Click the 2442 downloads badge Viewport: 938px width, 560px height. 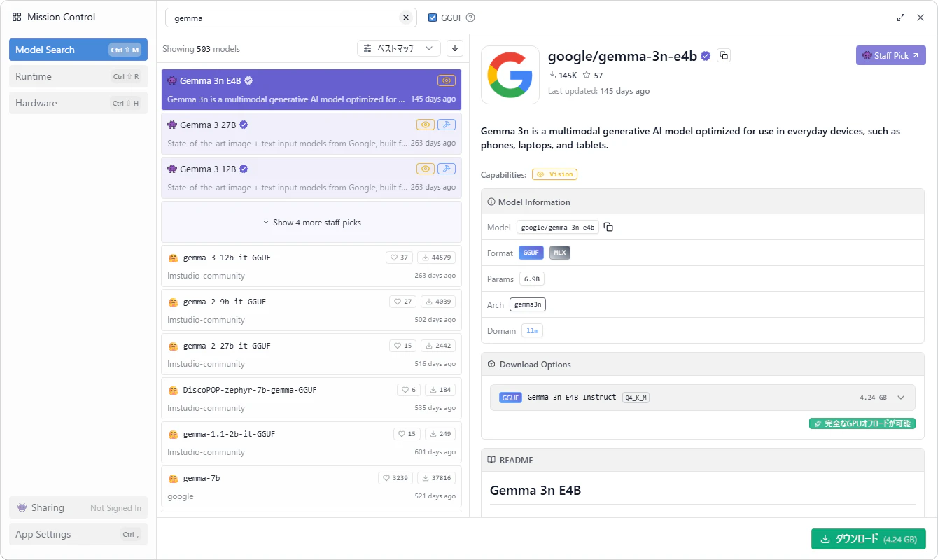tap(438, 346)
